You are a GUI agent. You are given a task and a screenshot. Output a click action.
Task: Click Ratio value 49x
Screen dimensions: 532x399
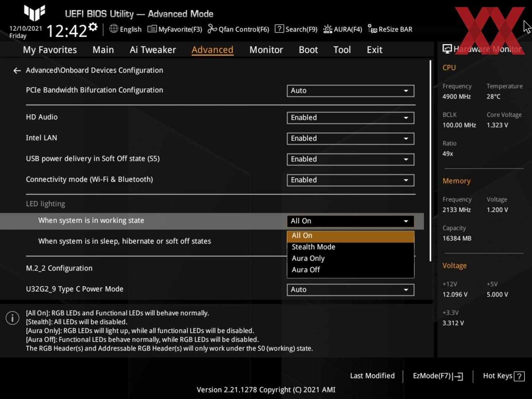click(448, 154)
